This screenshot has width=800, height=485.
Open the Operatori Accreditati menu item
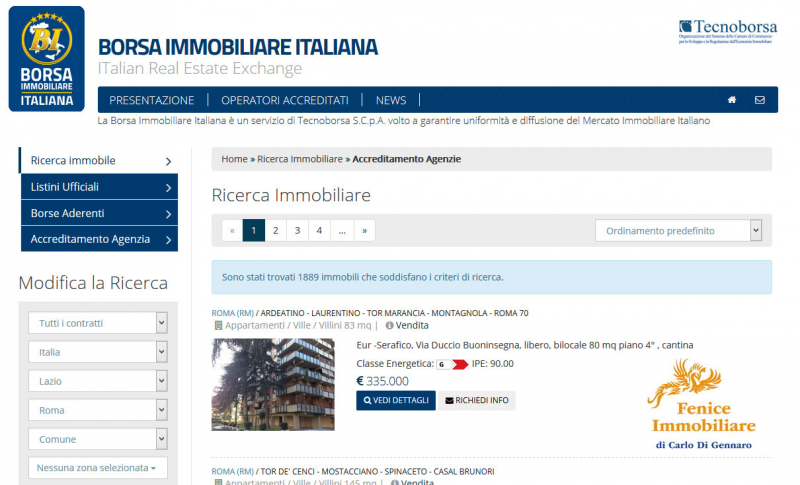[x=285, y=100]
